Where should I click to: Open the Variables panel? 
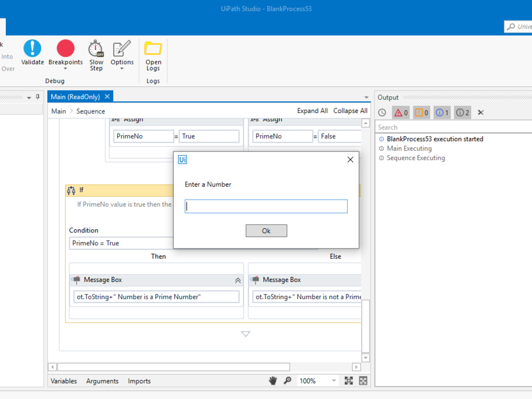[x=64, y=381]
